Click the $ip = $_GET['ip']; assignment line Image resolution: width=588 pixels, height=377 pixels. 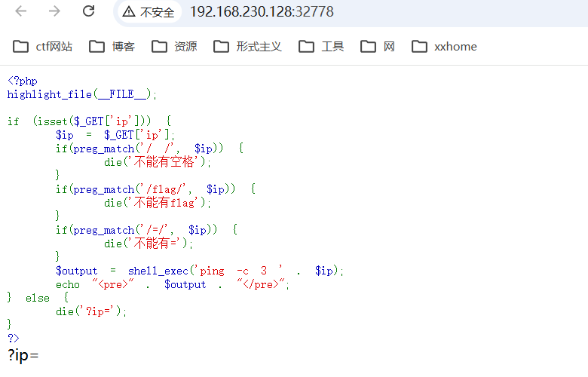[x=115, y=135]
